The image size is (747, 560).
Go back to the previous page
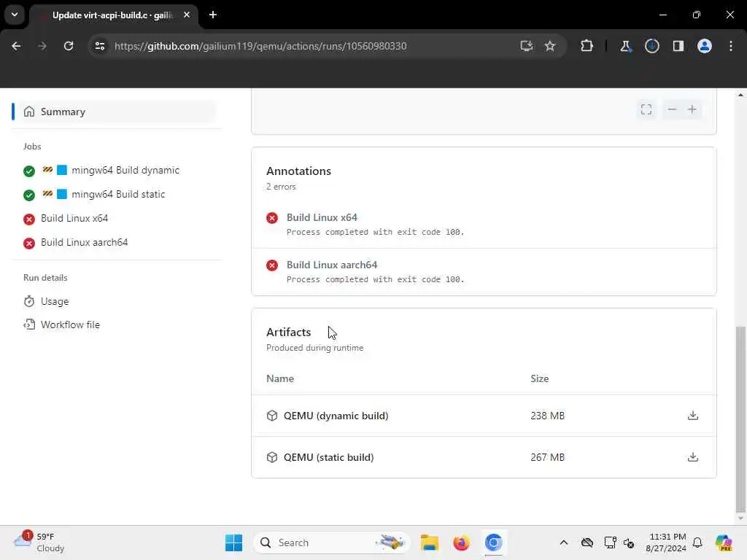(x=16, y=46)
